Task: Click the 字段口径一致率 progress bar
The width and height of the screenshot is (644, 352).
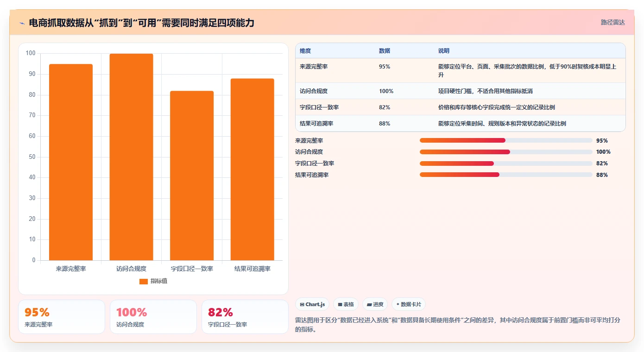Action: (x=506, y=163)
